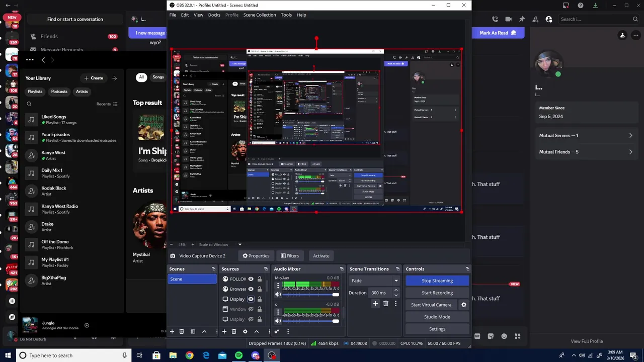Open the Audio Mixer three-dot menu

[288, 332]
